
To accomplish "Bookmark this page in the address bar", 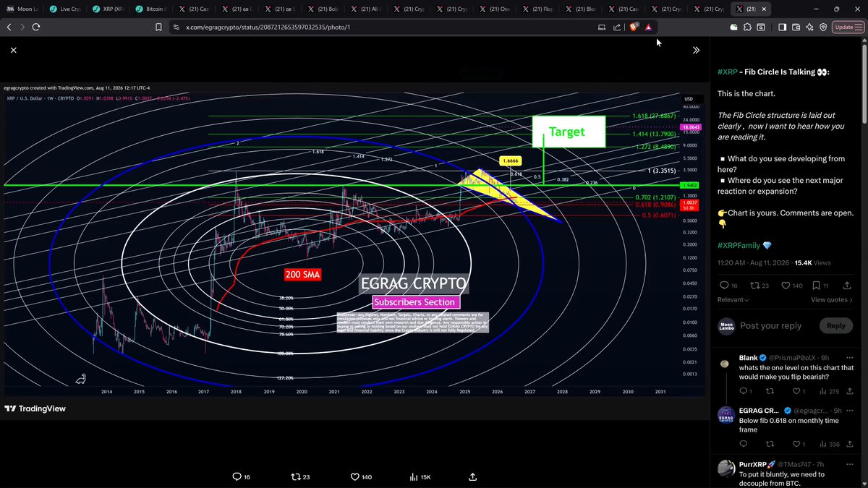I will coord(158,27).
